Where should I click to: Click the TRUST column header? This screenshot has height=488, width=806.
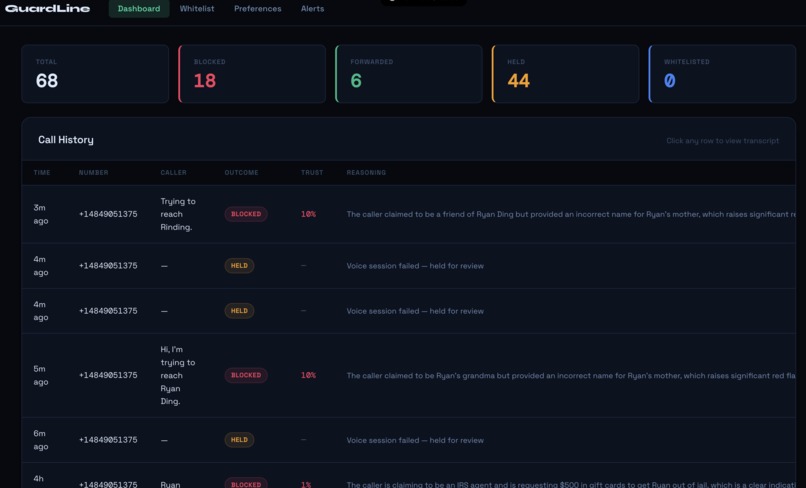312,173
